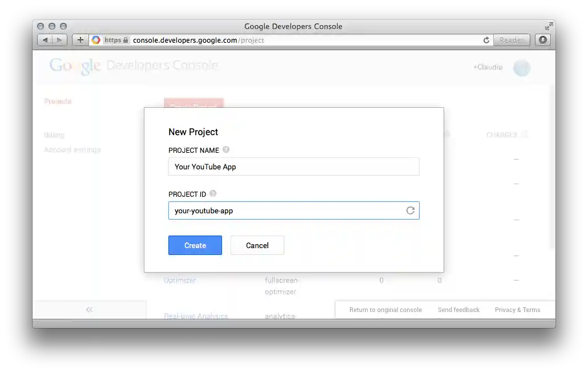The height and width of the screenshot is (373, 588).
Task: Go back with browser back arrow
Action: point(45,40)
